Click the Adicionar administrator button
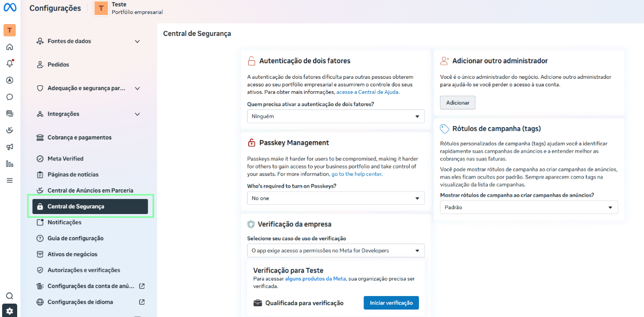 tap(458, 102)
